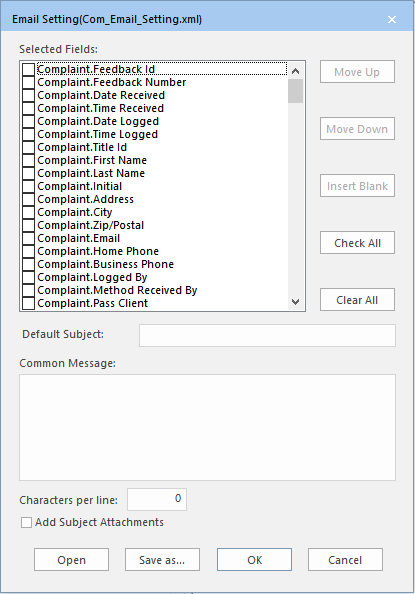
Task: Confirm settings with the OK button
Action: (x=254, y=560)
